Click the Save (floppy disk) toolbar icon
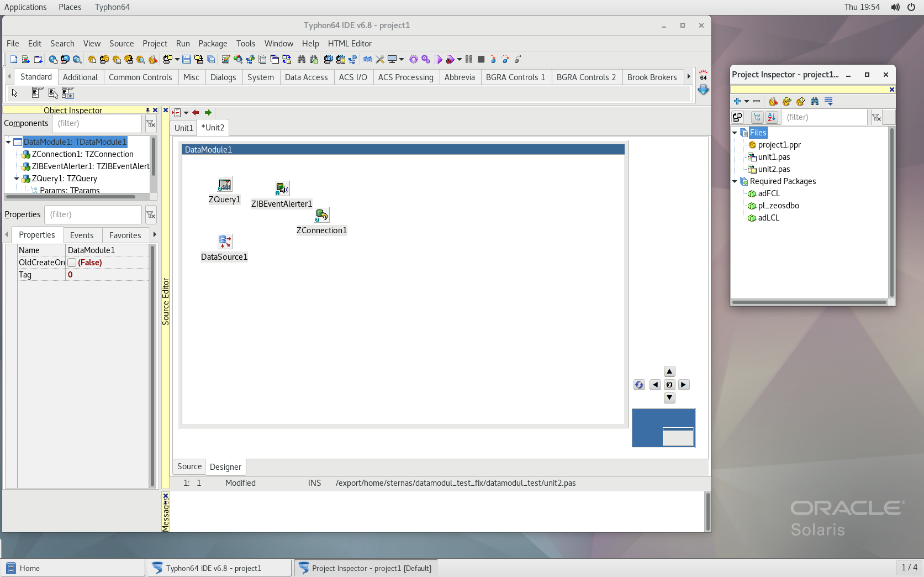The width and height of the screenshot is (924, 577). pyautogui.click(x=187, y=59)
